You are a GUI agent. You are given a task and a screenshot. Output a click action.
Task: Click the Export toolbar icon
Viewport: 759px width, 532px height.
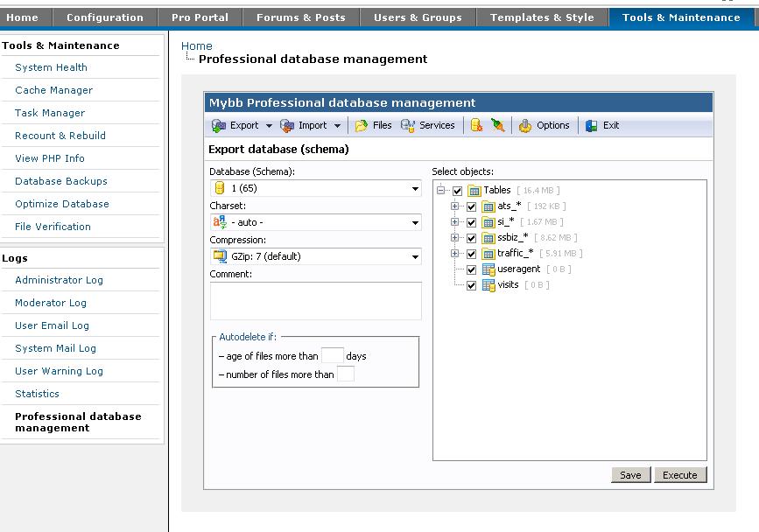pyautogui.click(x=219, y=125)
